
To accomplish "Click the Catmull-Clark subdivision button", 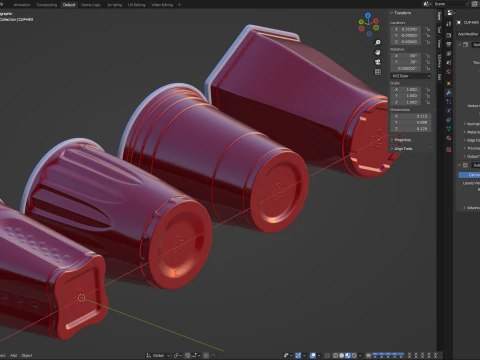I will pos(469,175).
